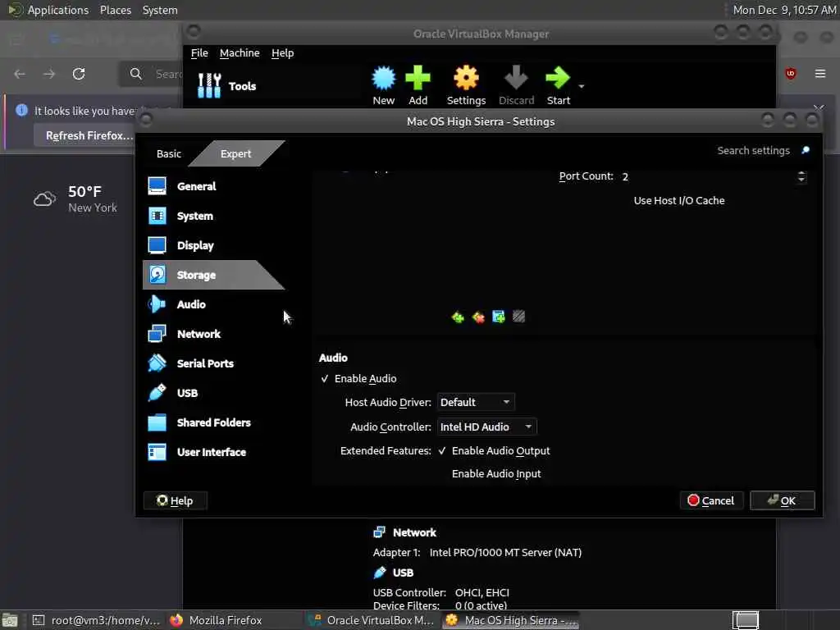Viewport: 840px width, 630px height.
Task: Switch to the Basic tab
Action: [x=169, y=153]
